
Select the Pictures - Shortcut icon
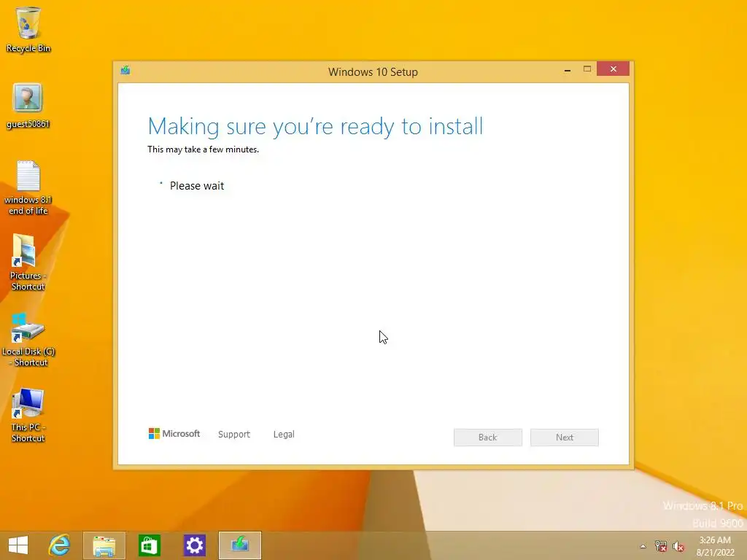click(28, 262)
